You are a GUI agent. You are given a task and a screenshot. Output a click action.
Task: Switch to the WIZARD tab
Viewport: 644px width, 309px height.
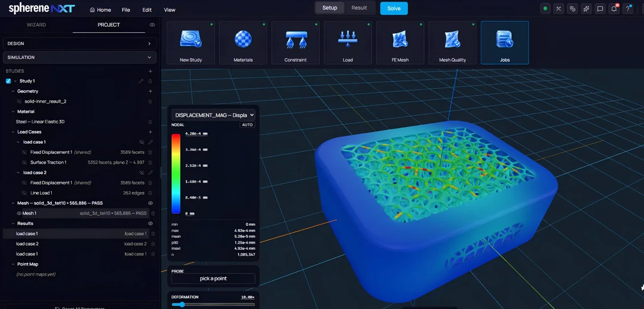pyautogui.click(x=36, y=24)
